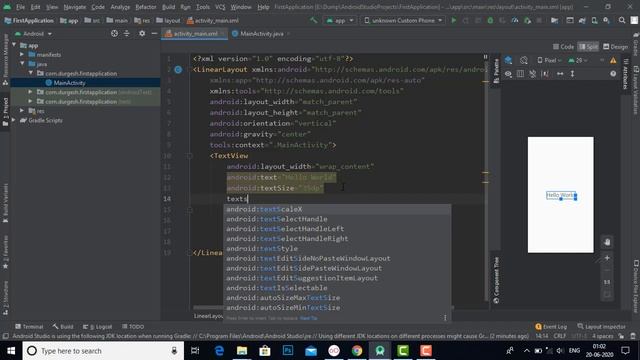Click the 1:1 zoom button in preview

coord(607,282)
